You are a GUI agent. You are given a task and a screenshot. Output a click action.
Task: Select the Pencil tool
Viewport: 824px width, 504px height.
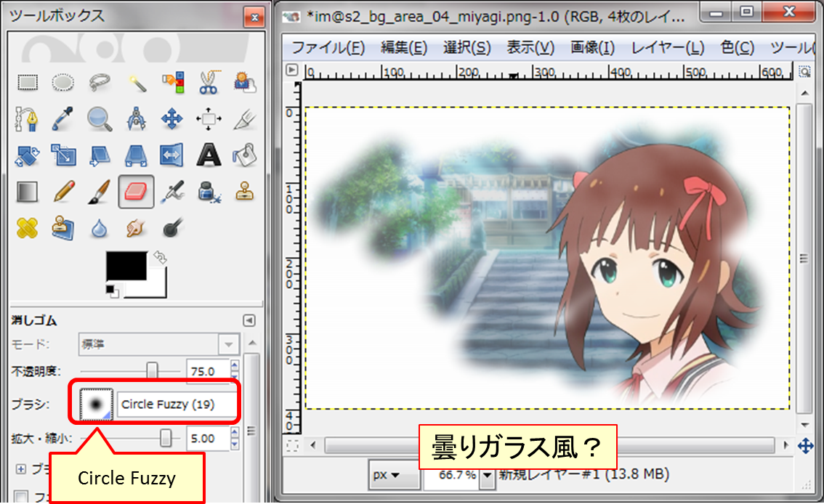pos(63,192)
